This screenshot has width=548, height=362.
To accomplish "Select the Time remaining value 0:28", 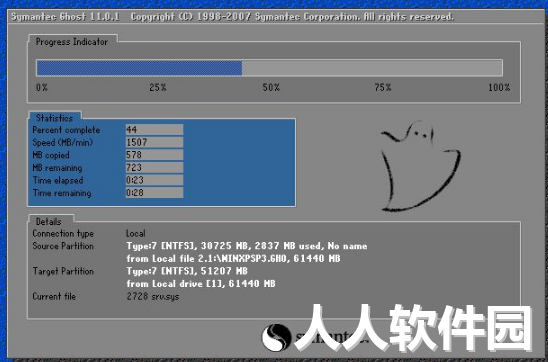I will [154, 193].
